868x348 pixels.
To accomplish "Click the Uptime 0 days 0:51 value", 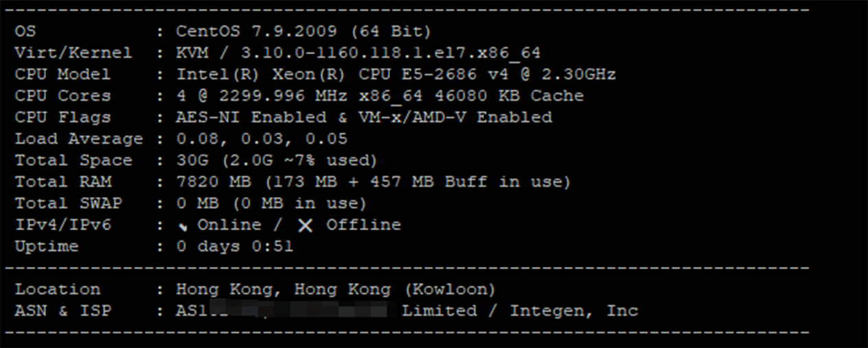I will pos(235,246).
